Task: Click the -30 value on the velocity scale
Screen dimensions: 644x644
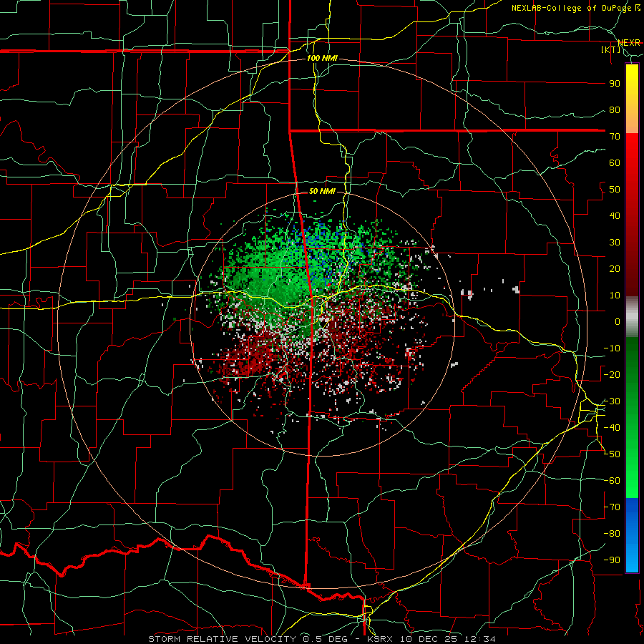Action: [612, 401]
